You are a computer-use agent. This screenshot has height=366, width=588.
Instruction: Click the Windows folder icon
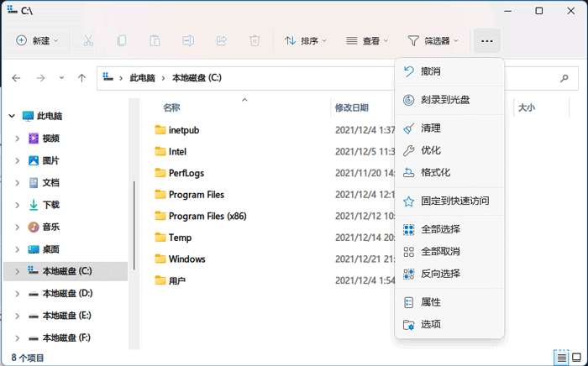pyautogui.click(x=160, y=259)
